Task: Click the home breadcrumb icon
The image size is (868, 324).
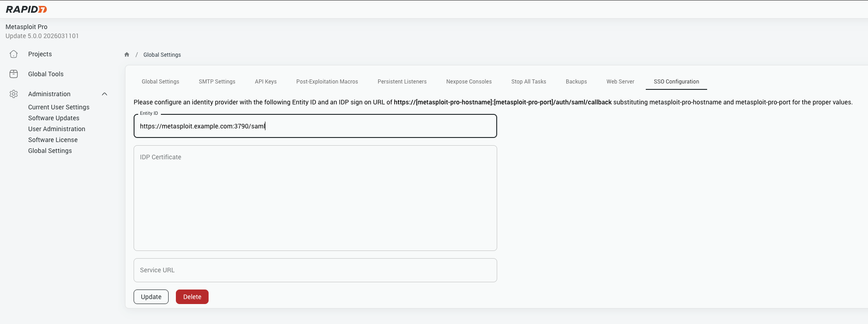Action: click(127, 55)
